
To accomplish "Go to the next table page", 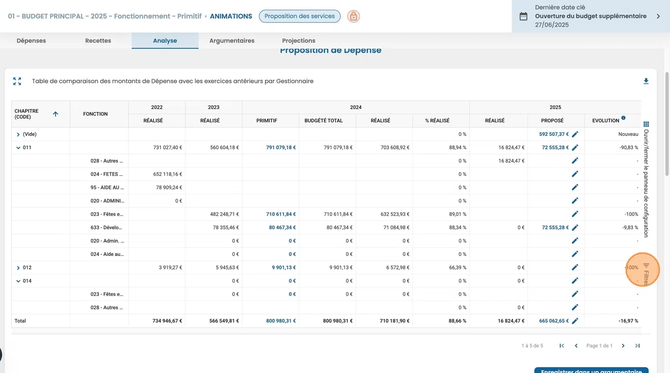I will [x=623, y=346].
